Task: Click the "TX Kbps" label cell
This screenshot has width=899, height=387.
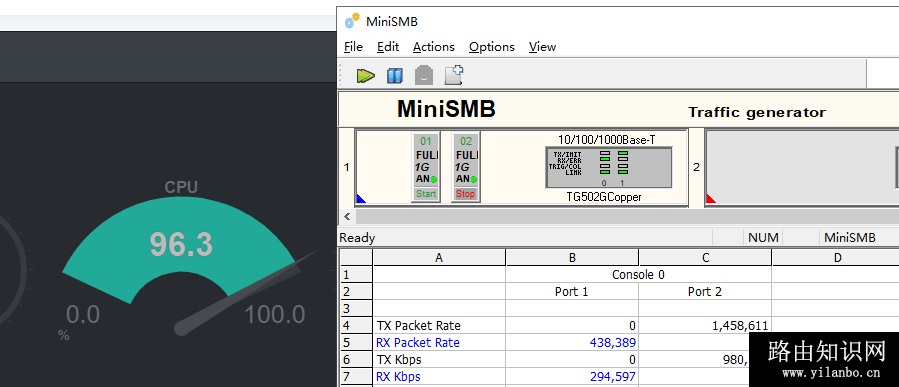Action: coord(439,360)
